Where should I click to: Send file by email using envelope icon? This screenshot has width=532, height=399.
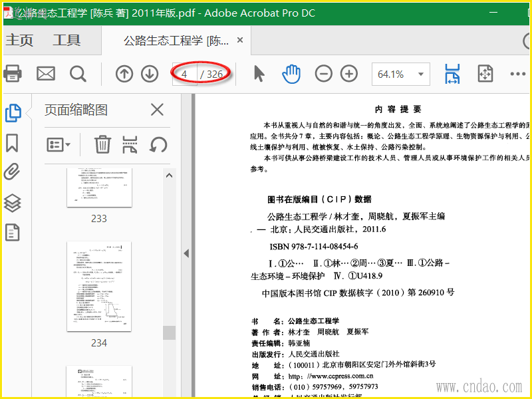[46, 73]
